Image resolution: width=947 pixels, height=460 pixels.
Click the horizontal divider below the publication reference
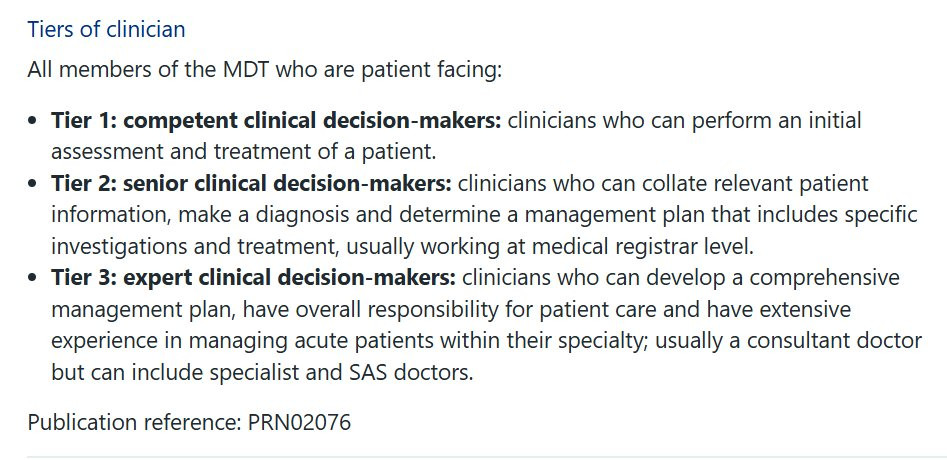tap(487, 457)
